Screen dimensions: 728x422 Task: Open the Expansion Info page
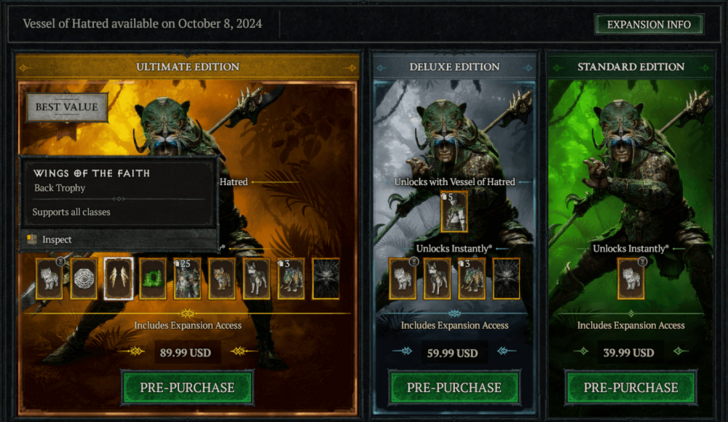649,24
